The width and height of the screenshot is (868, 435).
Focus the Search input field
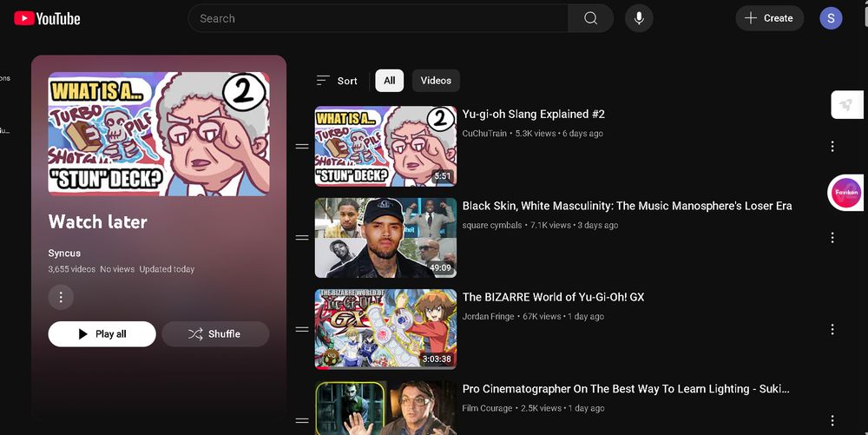tap(378, 18)
